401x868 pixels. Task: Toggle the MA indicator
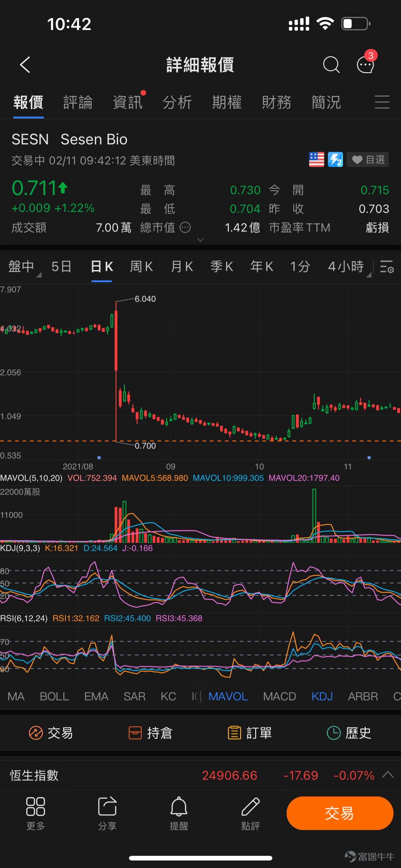[x=16, y=696]
